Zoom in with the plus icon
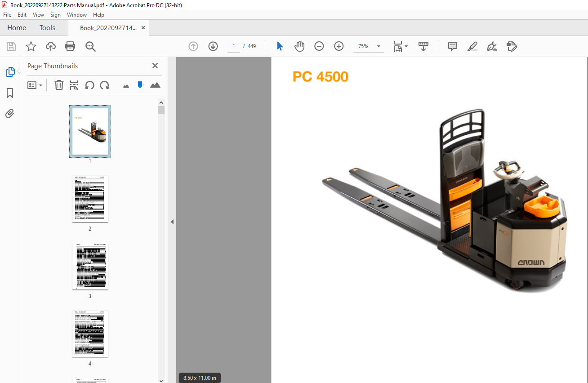This screenshot has height=383, width=588. (339, 46)
